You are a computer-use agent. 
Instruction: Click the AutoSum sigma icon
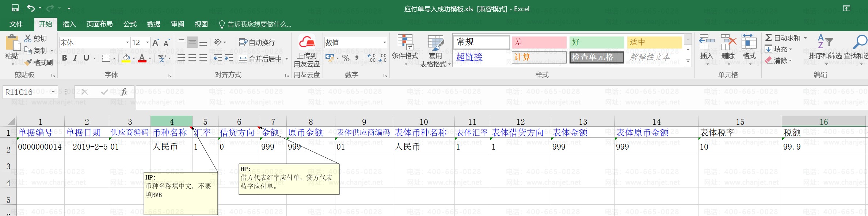(x=769, y=38)
